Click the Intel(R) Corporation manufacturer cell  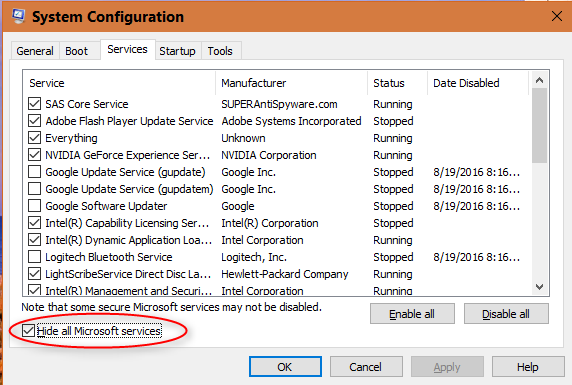(x=270, y=223)
